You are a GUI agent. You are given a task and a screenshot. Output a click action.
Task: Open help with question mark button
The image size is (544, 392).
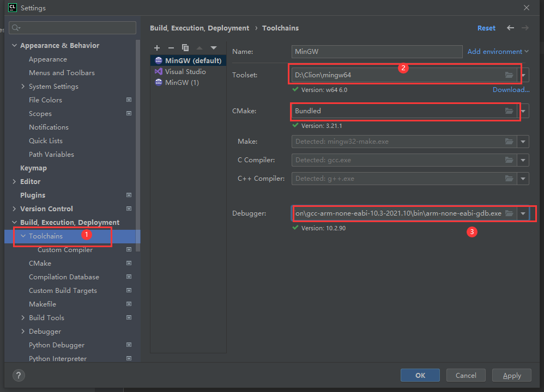(x=19, y=375)
